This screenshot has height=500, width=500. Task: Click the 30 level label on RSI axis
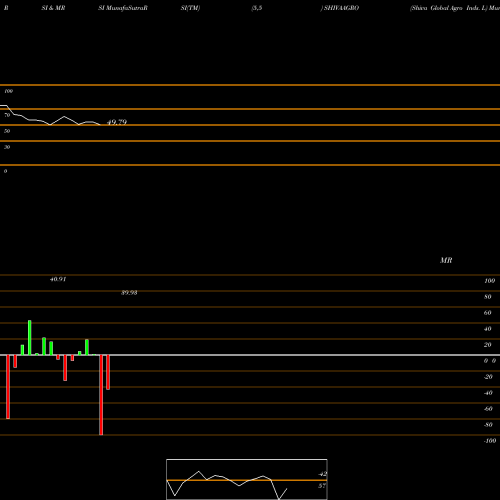point(7,147)
